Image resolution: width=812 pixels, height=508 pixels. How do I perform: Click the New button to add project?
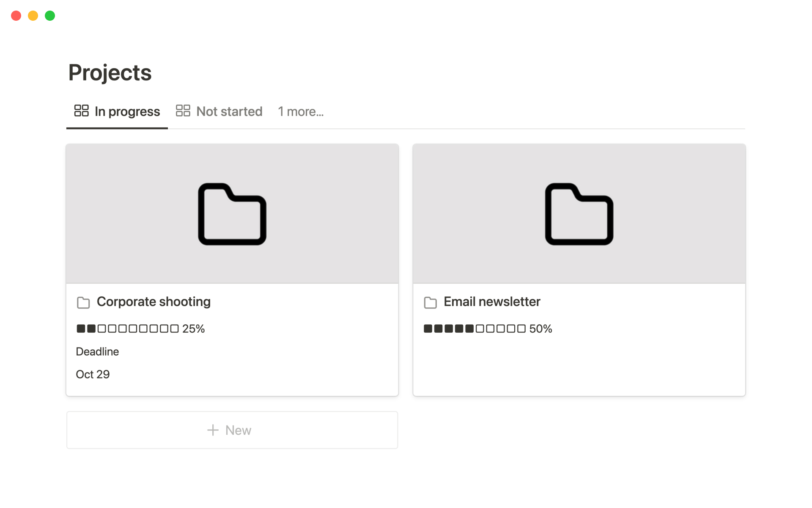(232, 430)
